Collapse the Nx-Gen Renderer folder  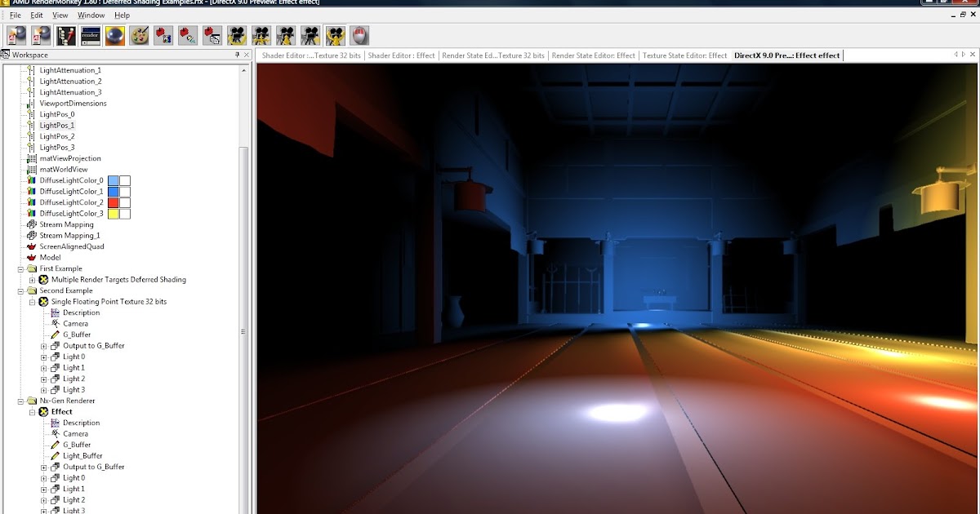[x=20, y=401]
